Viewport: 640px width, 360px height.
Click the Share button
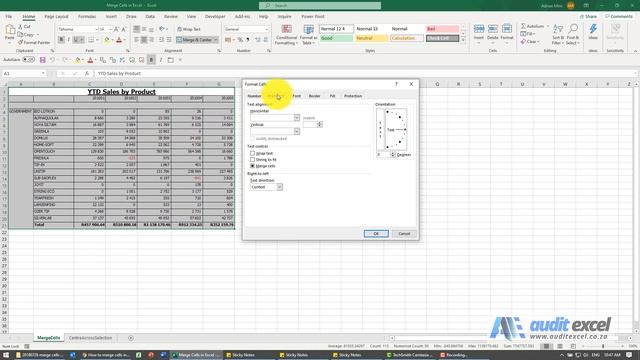point(588,17)
